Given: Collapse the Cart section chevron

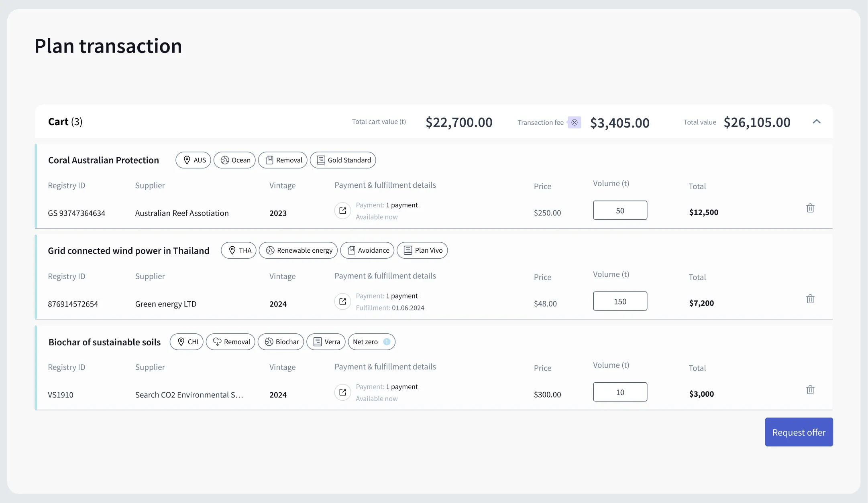Looking at the screenshot, I should [x=817, y=122].
